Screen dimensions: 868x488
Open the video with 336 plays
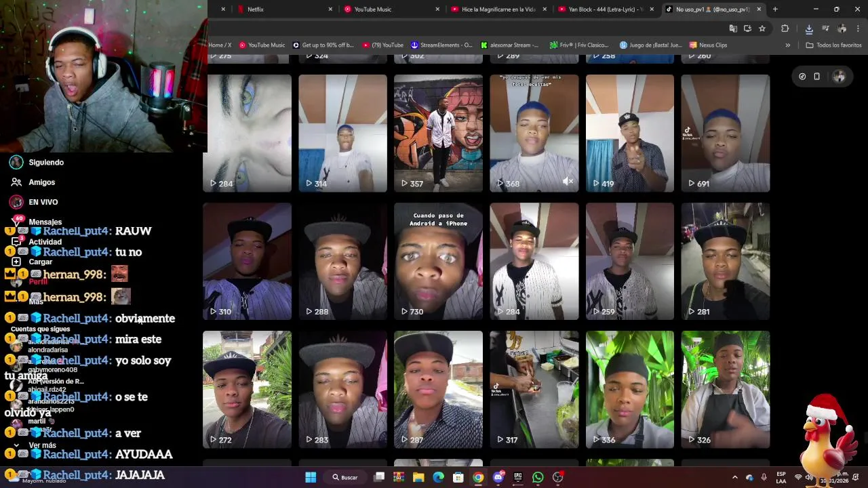pos(630,390)
